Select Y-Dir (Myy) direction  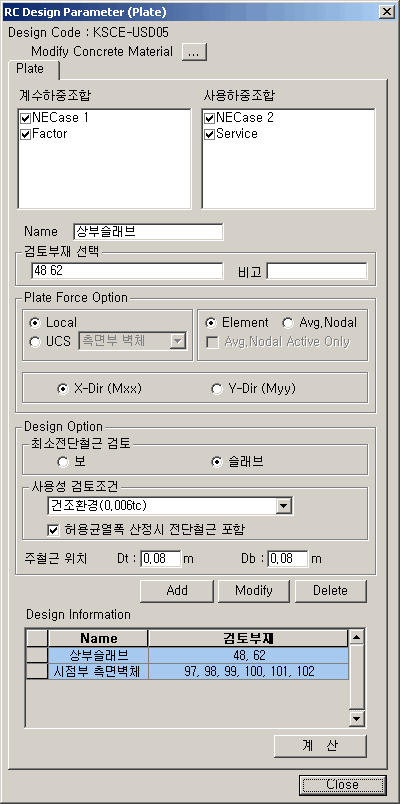[x=216, y=389]
